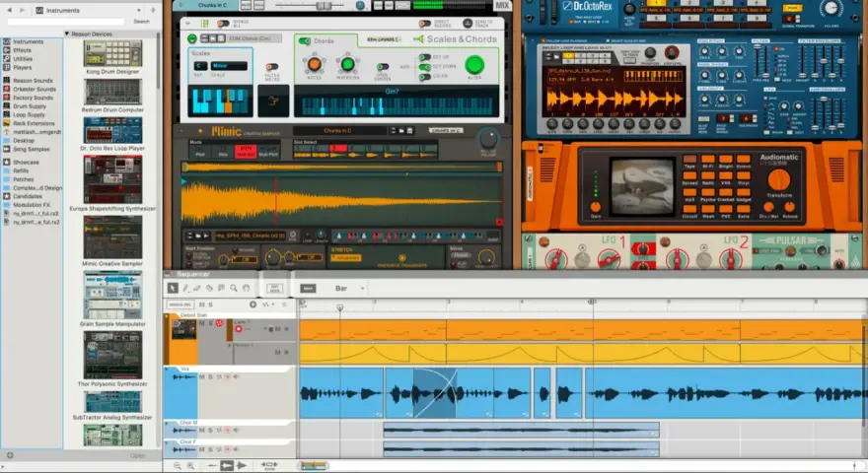Click the sequencer zoom in icon
The image size is (868, 473).
(x=190, y=466)
